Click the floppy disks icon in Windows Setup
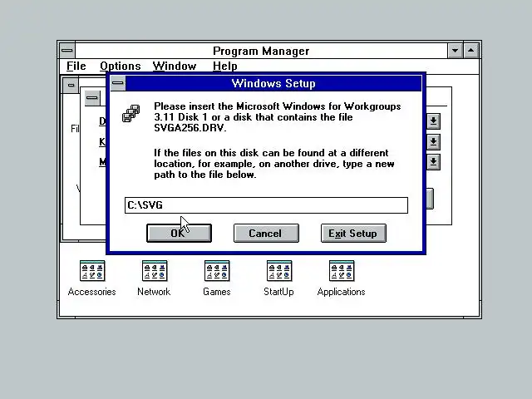The height and width of the screenshot is (399, 532). click(x=131, y=113)
